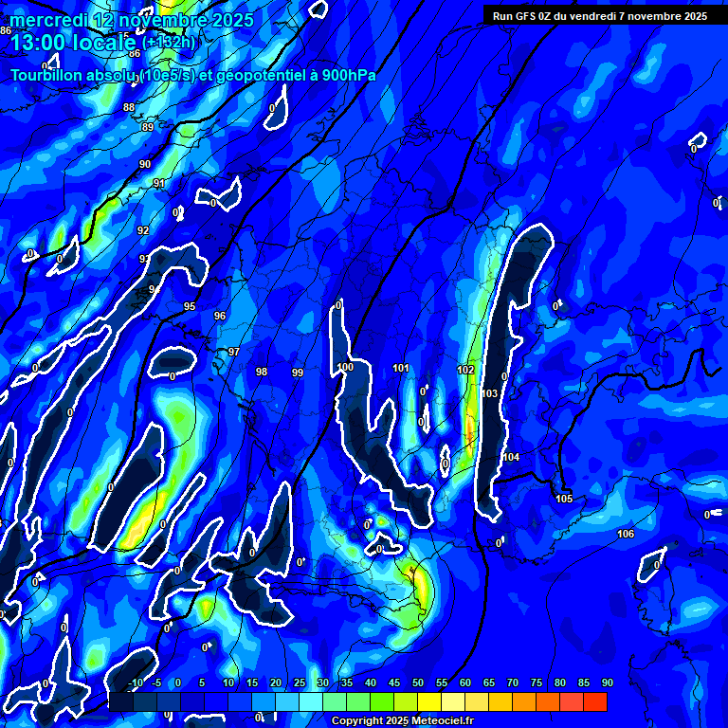
Task: Click the geopotential contour label "104"
Action: pyautogui.click(x=512, y=457)
